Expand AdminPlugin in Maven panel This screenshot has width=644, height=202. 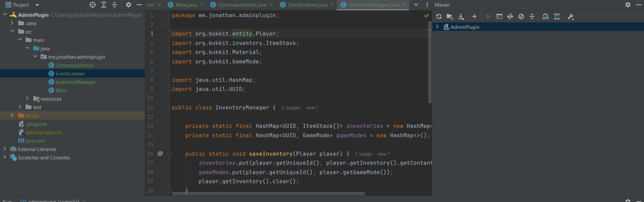click(437, 27)
